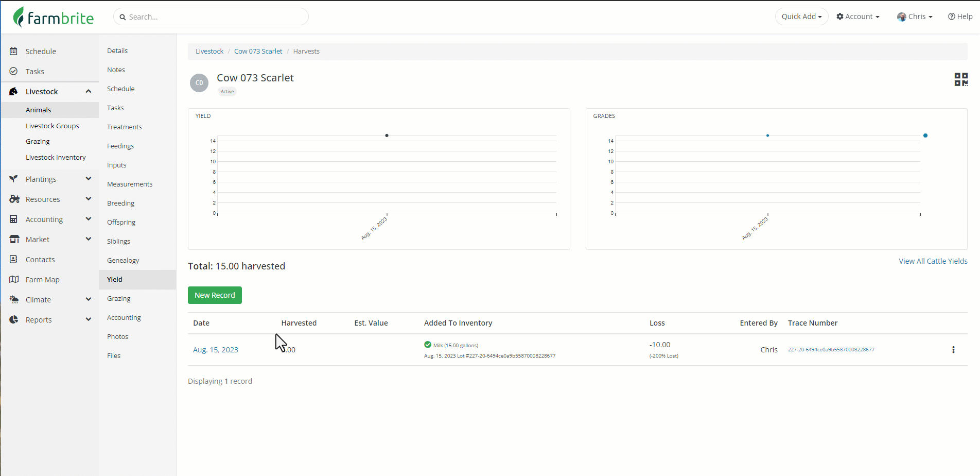The image size is (980, 476).
Task: Expand the Accounting sidebar section chevron
Action: (89, 219)
